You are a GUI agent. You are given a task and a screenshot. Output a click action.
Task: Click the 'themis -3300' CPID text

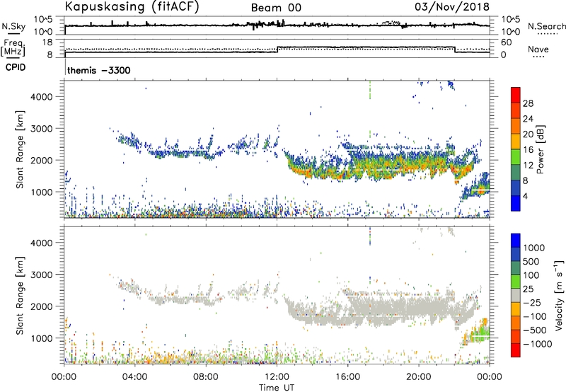coord(99,70)
